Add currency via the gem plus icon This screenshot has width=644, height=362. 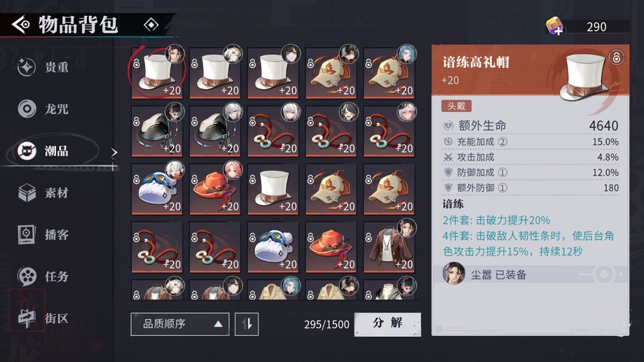coord(554,27)
